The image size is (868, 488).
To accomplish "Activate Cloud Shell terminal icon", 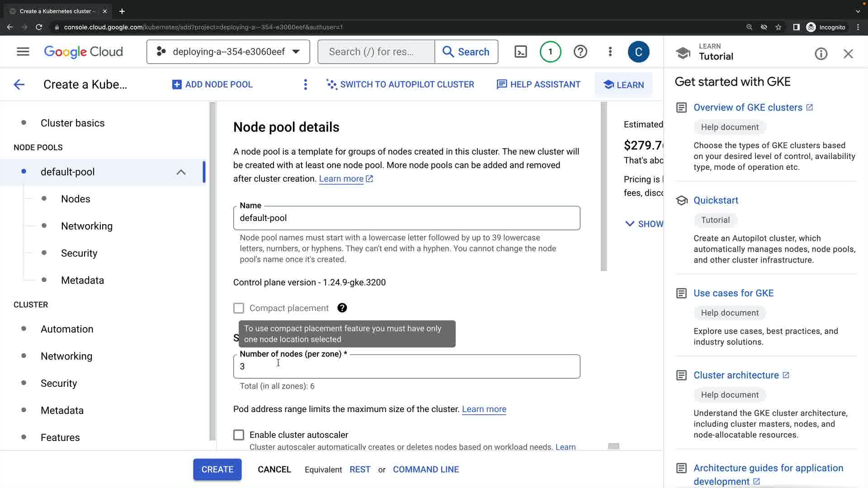I will pos(521,52).
